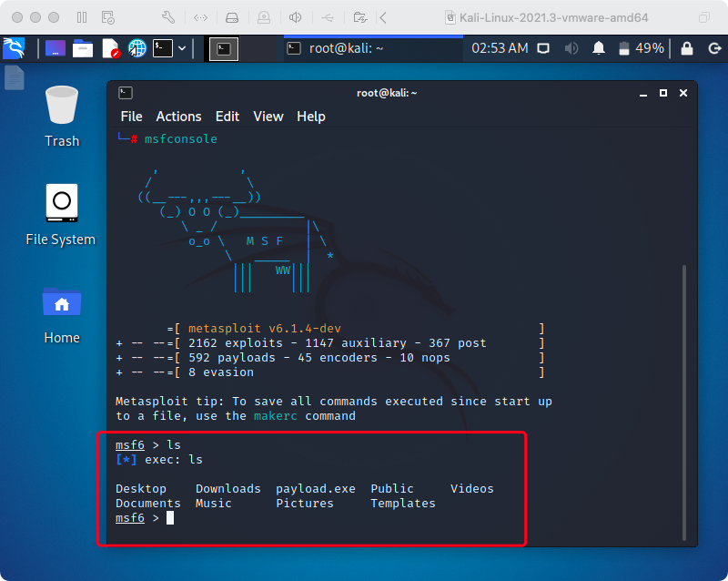Click the metasploit v6.1.4-dev version text
728x581 pixels.
click(x=265, y=328)
